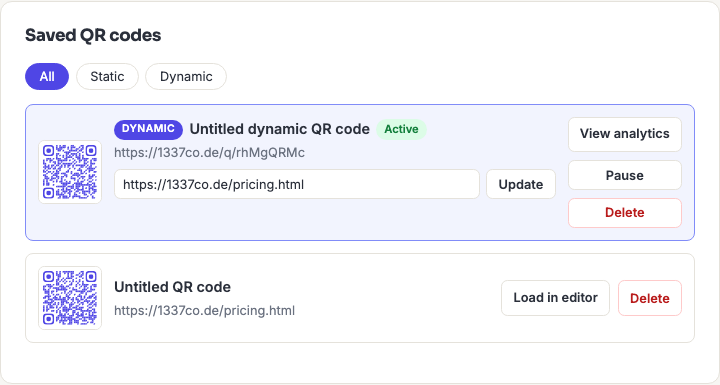The width and height of the screenshot is (720, 385).
Task: Click Update next to destination URL
Action: [521, 184]
